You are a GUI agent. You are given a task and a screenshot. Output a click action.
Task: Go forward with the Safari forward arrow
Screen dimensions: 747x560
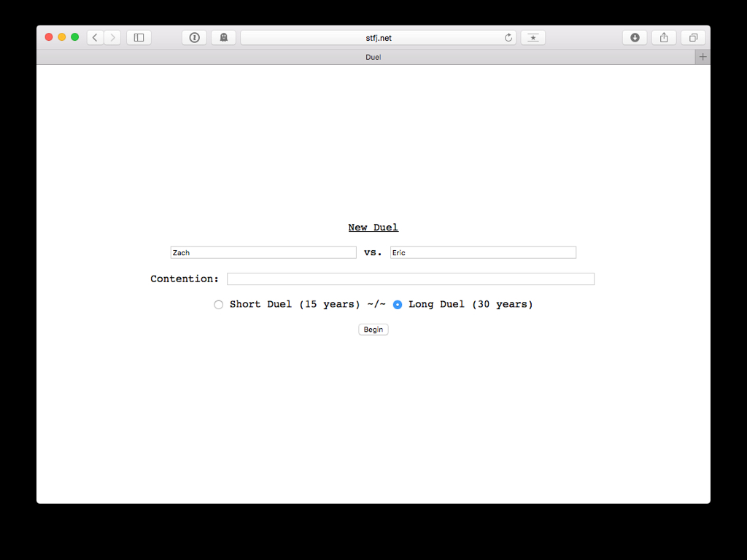click(113, 38)
